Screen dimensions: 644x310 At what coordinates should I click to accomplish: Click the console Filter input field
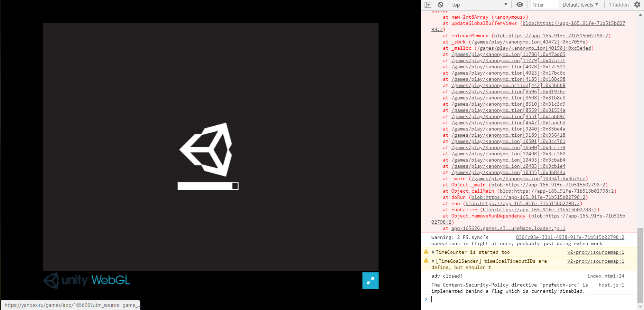tap(544, 5)
